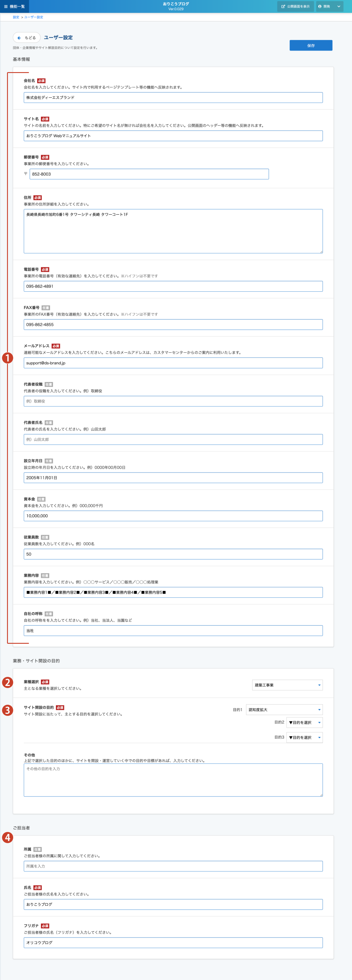Click the 会社名 input field
Image resolution: width=352 pixels, height=980 pixels.
[173, 98]
